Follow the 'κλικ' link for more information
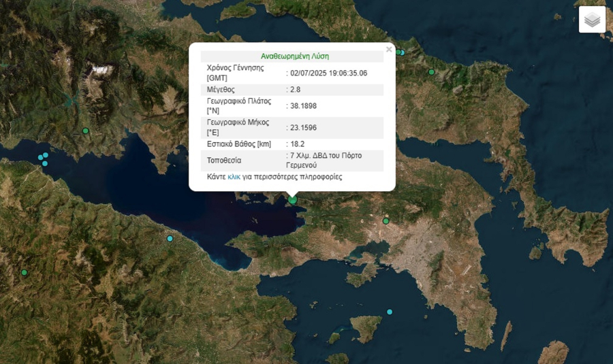This screenshot has height=364, width=613. point(234,177)
